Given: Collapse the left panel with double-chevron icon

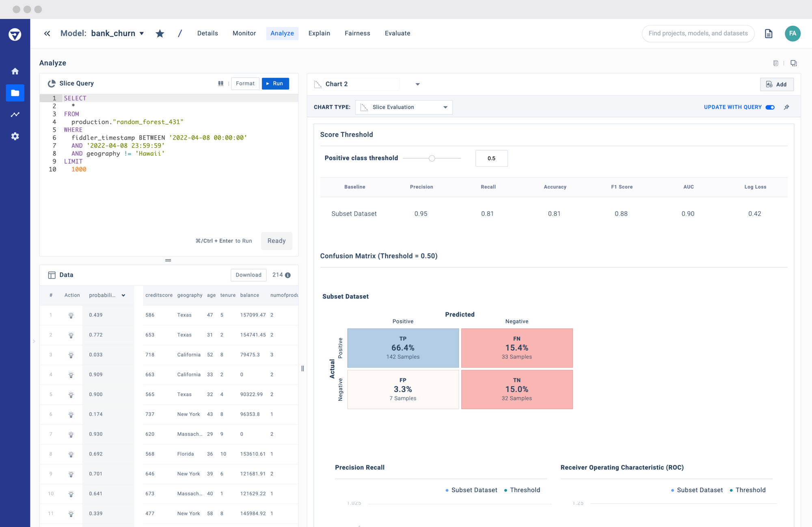Looking at the screenshot, I should click(47, 33).
